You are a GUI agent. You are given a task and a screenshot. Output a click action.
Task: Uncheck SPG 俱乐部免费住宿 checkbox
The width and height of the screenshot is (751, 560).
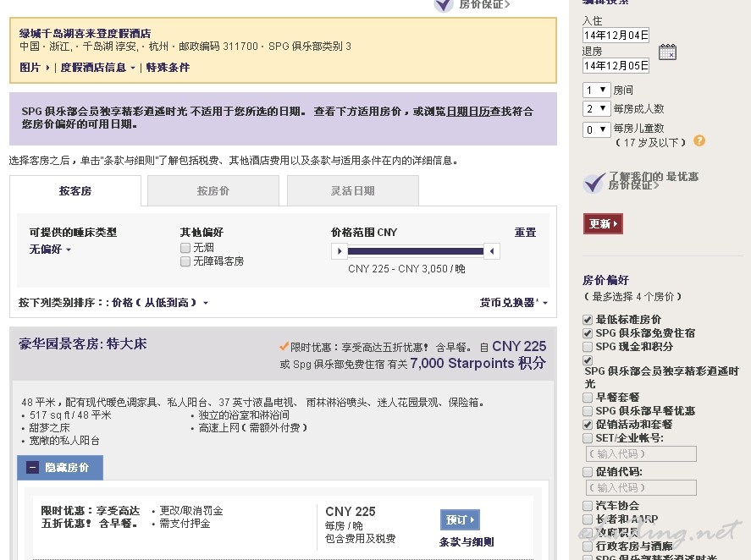[588, 333]
